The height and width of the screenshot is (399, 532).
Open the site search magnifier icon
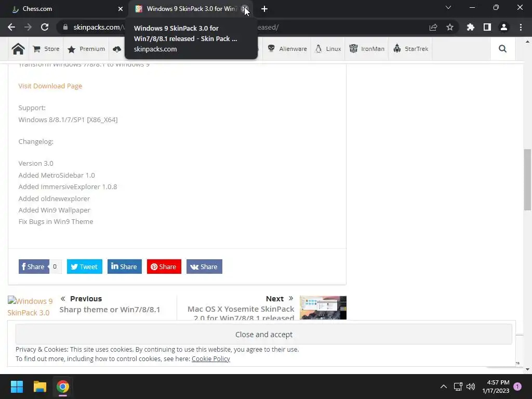tap(502, 49)
